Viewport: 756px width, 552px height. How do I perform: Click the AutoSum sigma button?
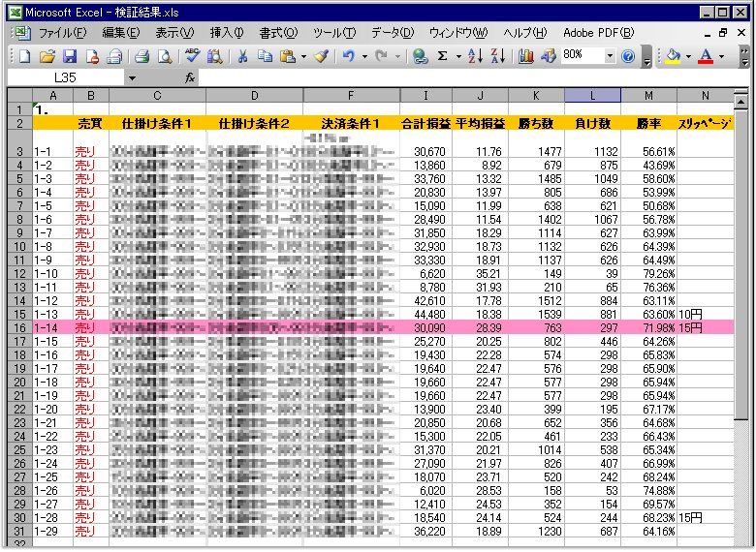[443, 56]
